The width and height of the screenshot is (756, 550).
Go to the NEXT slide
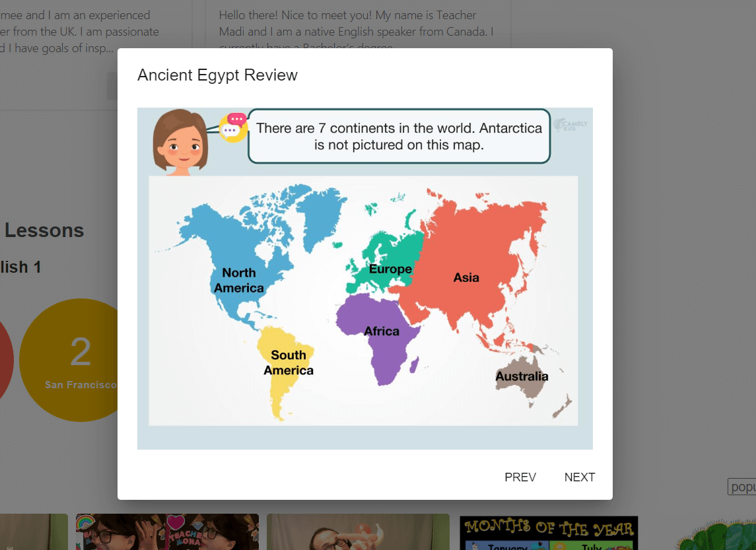580,477
